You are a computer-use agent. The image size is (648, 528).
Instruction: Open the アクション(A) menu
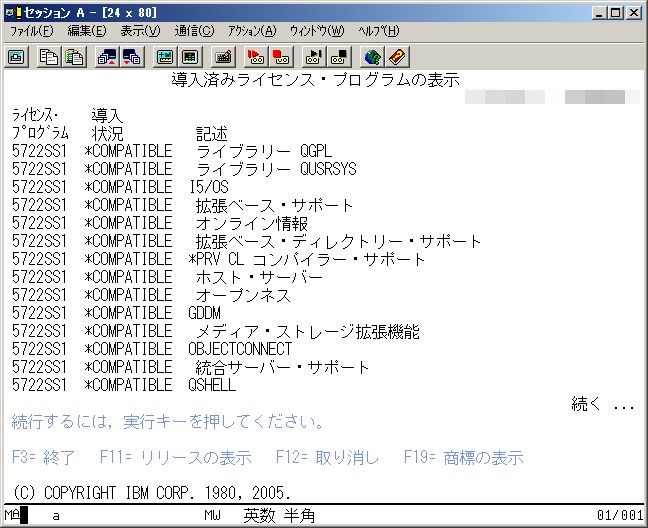(x=252, y=31)
